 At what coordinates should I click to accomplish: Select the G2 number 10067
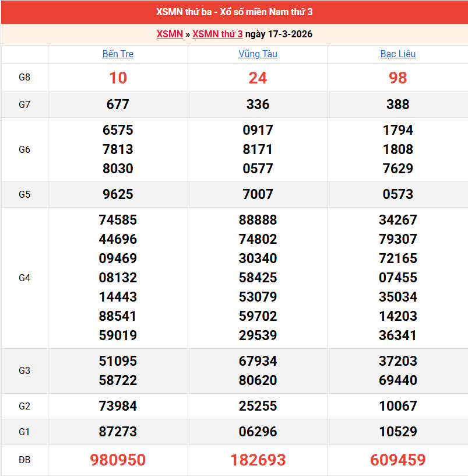[397, 406]
